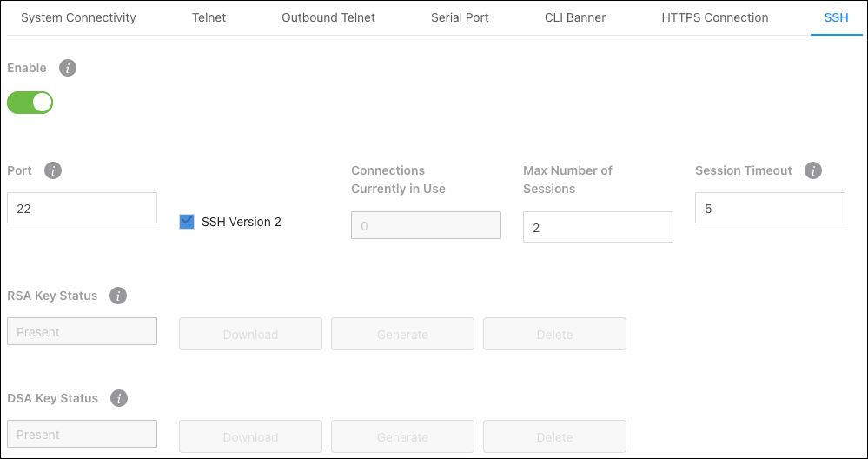The width and height of the screenshot is (868, 459).
Task: Show info tooltip for Port
Action: pyautogui.click(x=53, y=170)
